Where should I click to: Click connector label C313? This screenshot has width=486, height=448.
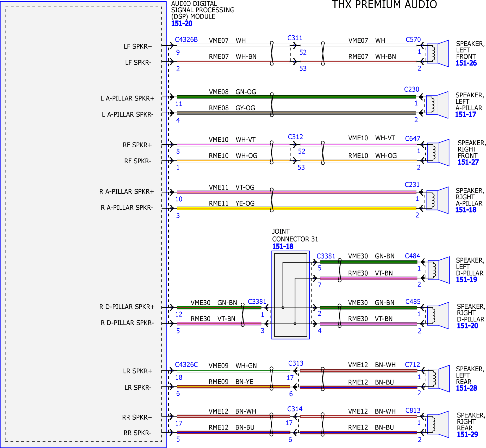(296, 363)
